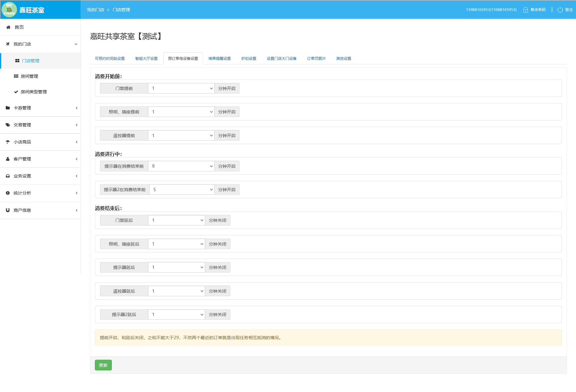Click the 我的门店 breadcrumb link

click(x=95, y=10)
